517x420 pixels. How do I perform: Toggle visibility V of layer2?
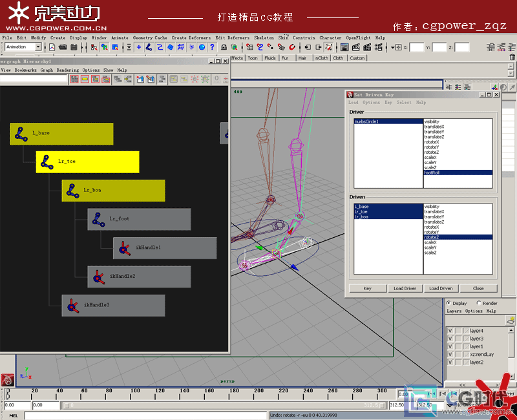(450, 362)
